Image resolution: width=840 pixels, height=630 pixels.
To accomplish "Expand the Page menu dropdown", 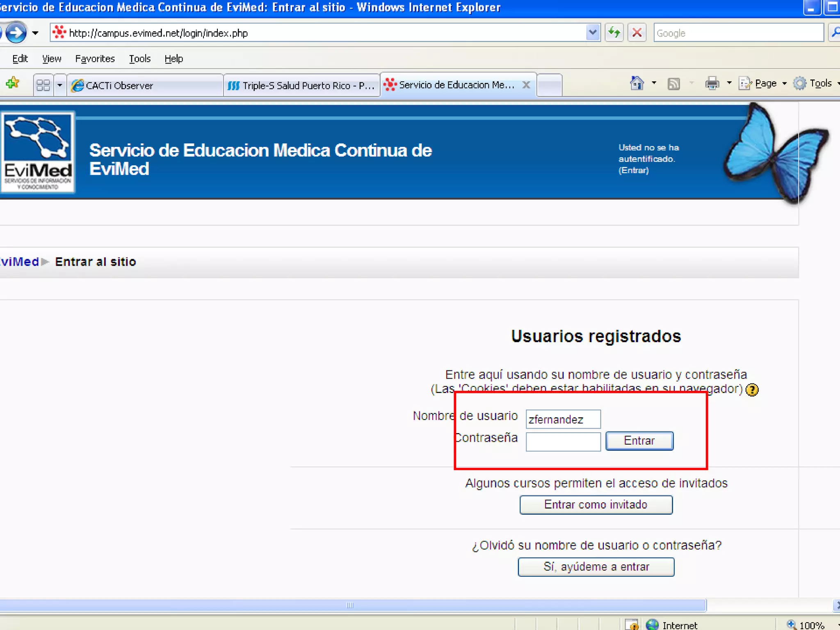I will 784,84.
